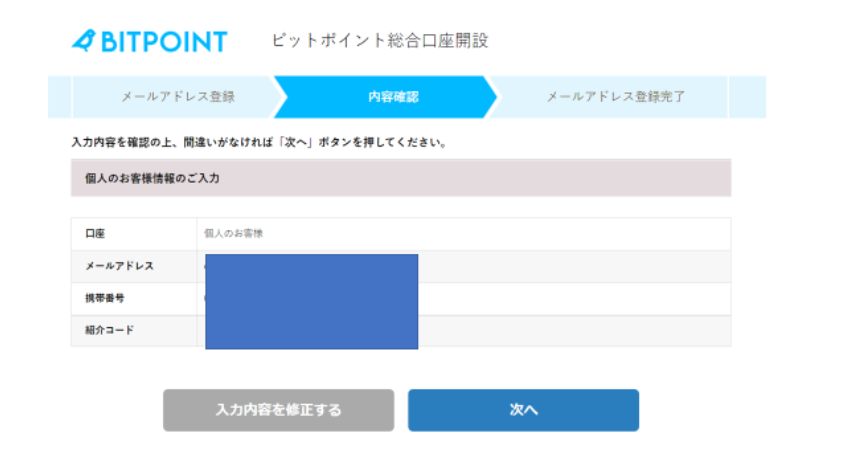This screenshot has height=468, width=853.
Task: Click the BITPOINT wordmark text
Action: click(164, 42)
